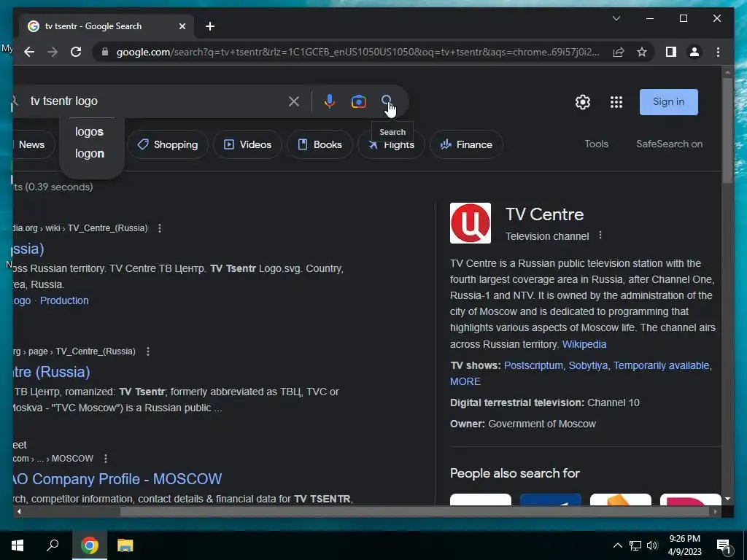Open Windows taskbar search

(x=53, y=545)
